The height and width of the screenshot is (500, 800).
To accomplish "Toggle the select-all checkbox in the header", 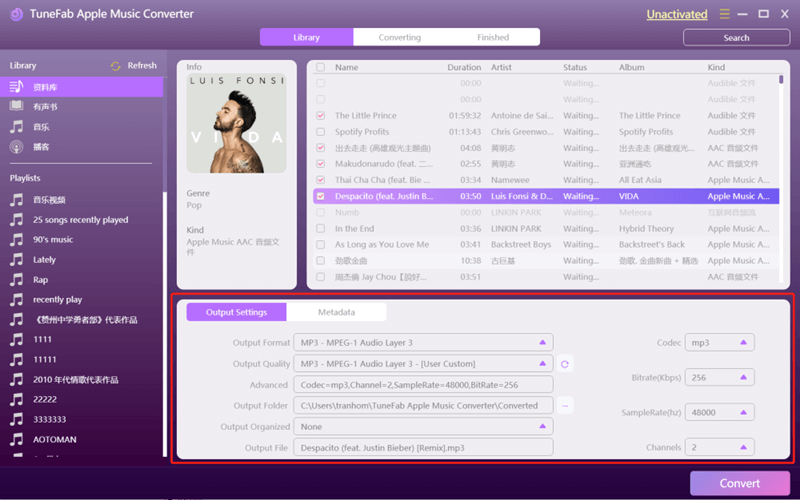I will click(x=321, y=68).
